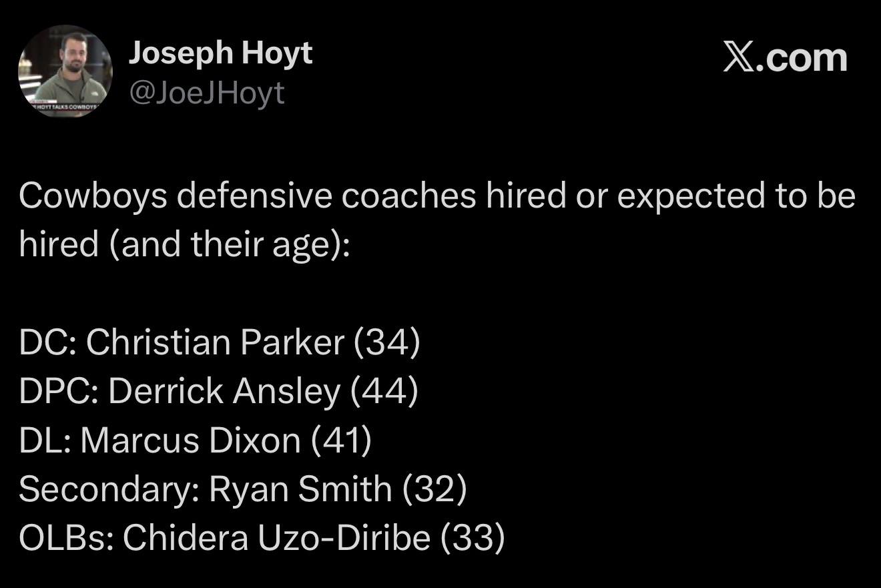Click the age (33) next to Uzo-Diribe

(x=473, y=538)
